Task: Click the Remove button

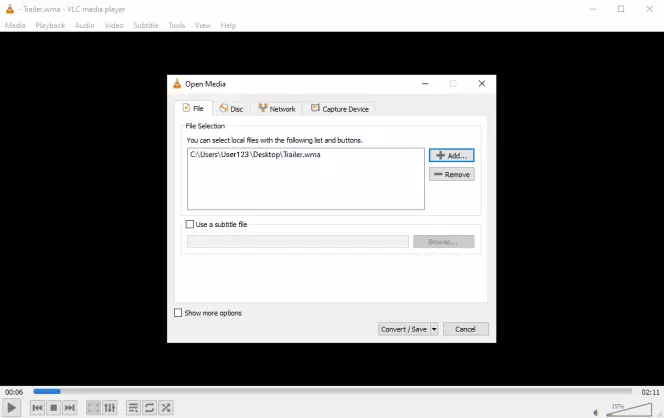Action: tap(451, 174)
